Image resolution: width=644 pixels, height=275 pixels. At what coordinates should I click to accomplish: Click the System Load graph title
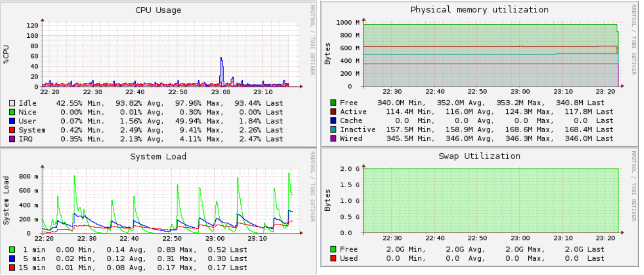click(x=158, y=157)
